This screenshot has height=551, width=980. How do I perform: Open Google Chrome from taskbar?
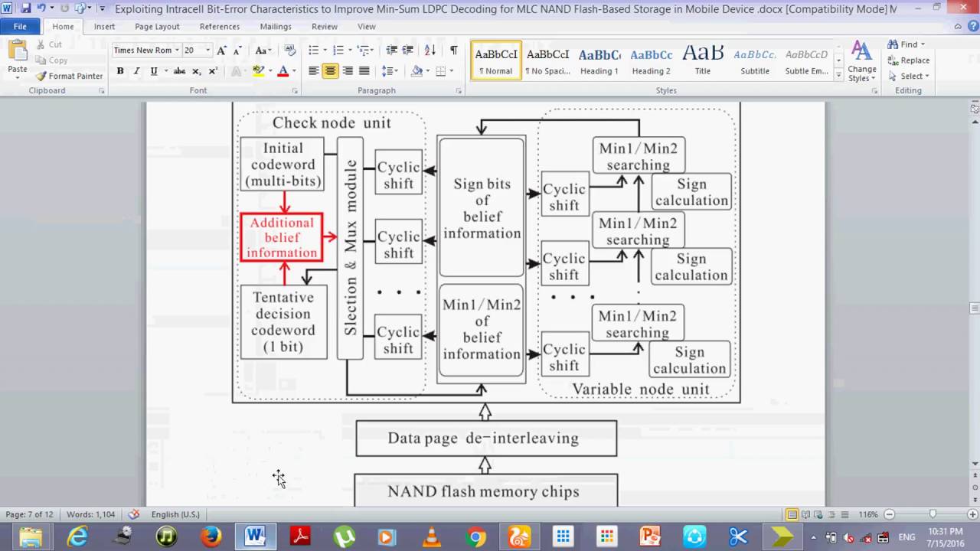coord(475,537)
